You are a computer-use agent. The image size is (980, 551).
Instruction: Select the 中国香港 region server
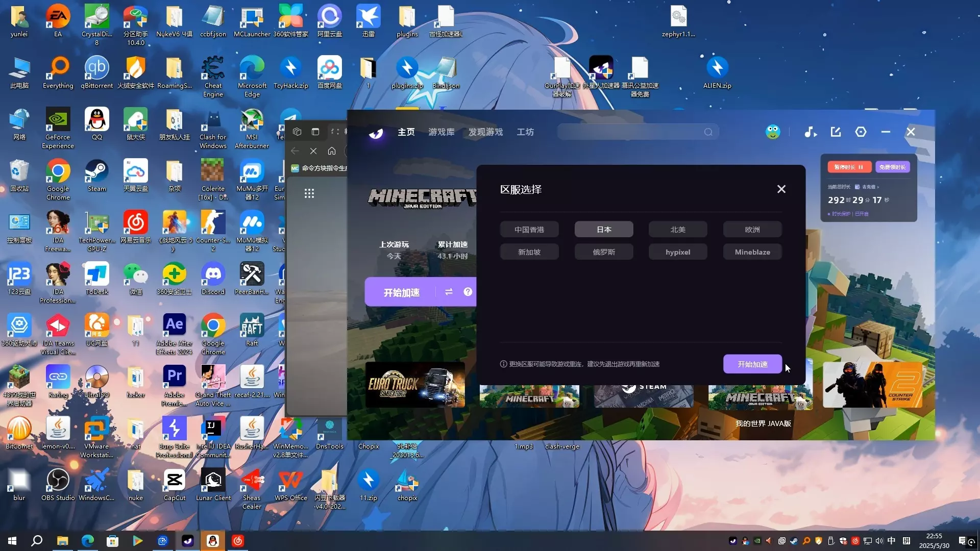coord(529,230)
